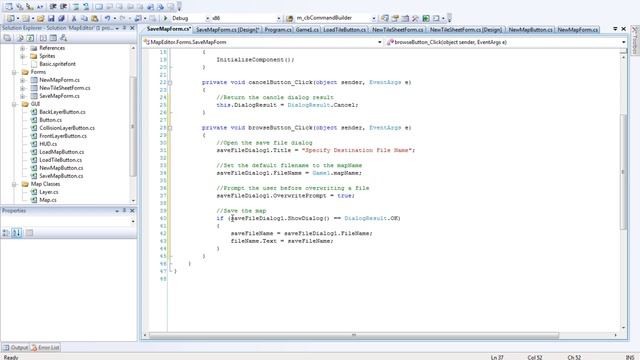Open the m_cbCommandBuilder find dropdown
The image size is (640, 360).
[373, 18]
